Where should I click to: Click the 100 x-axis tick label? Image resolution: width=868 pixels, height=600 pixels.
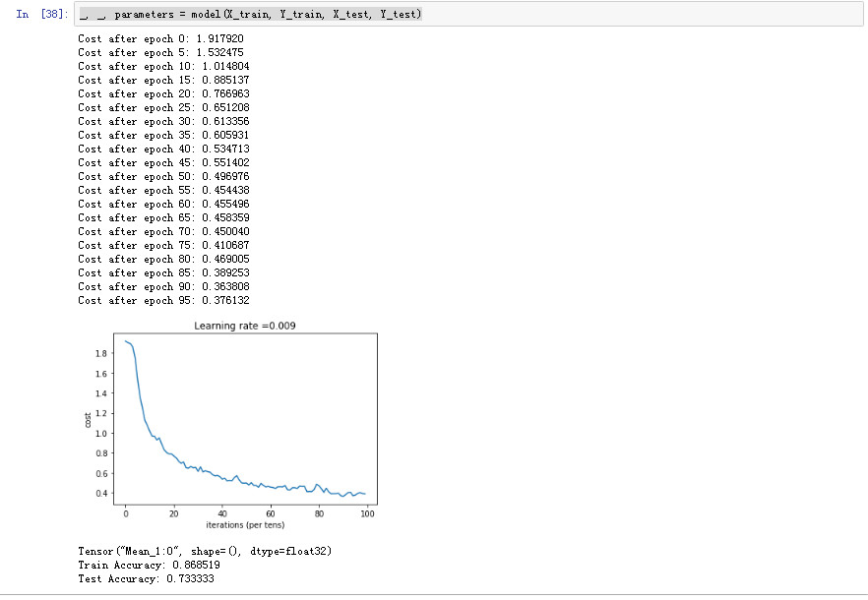click(x=368, y=513)
